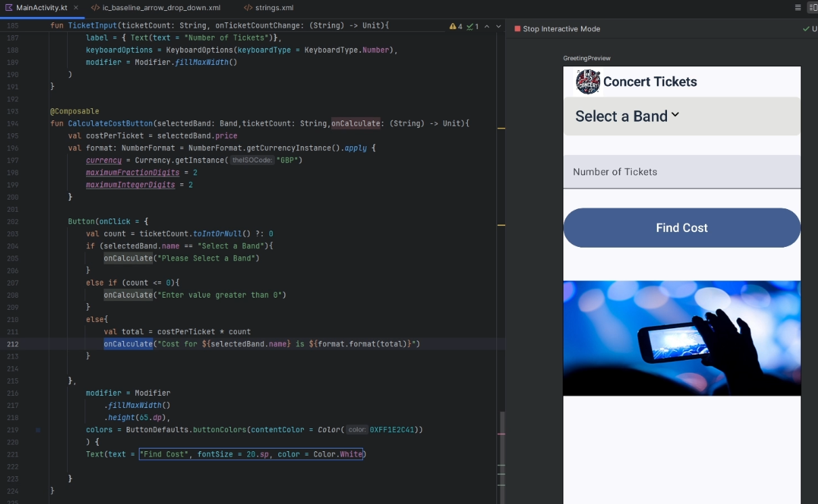Click the Up-to-date checkmark status icon
This screenshot has width=818, height=504.
(x=806, y=29)
